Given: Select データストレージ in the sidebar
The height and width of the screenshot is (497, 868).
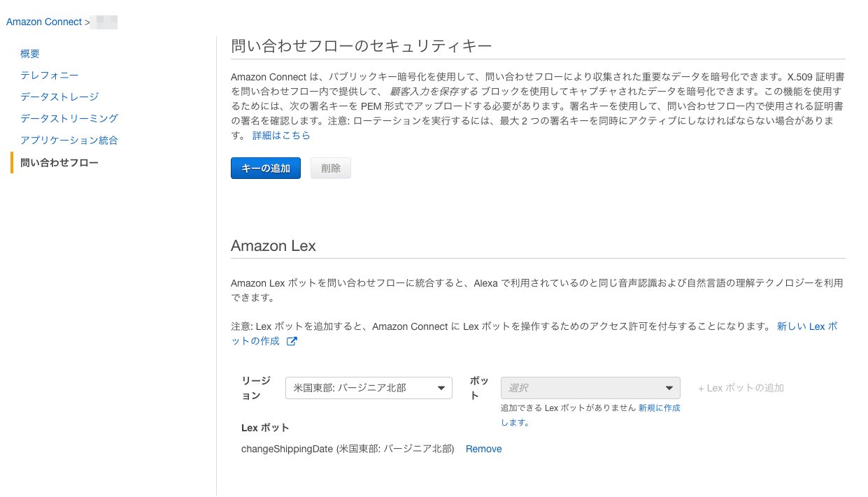Looking at the screenshot, I should [x=59, y=97].
